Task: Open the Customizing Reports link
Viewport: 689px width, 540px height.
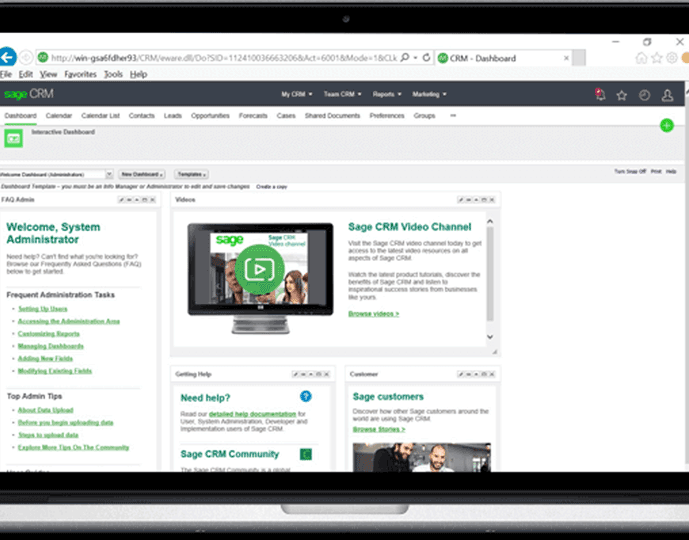Action: coord(49,334)
